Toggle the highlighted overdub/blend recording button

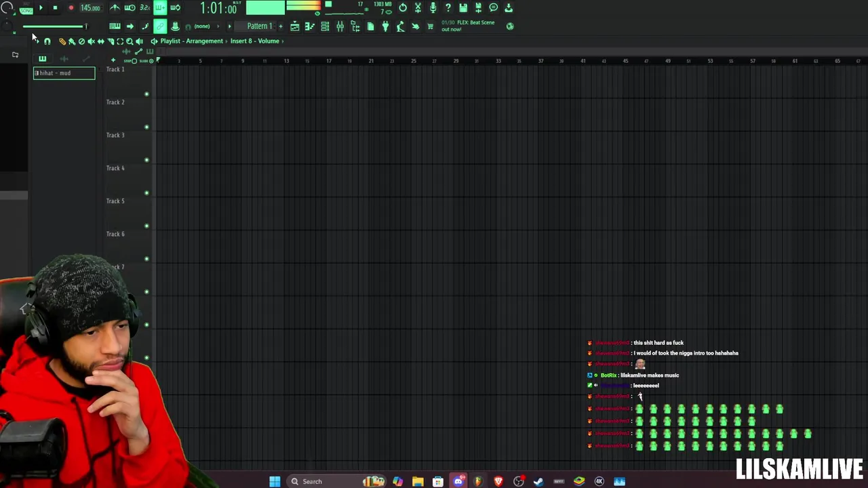pyautogui.click(x=160, y=7)
